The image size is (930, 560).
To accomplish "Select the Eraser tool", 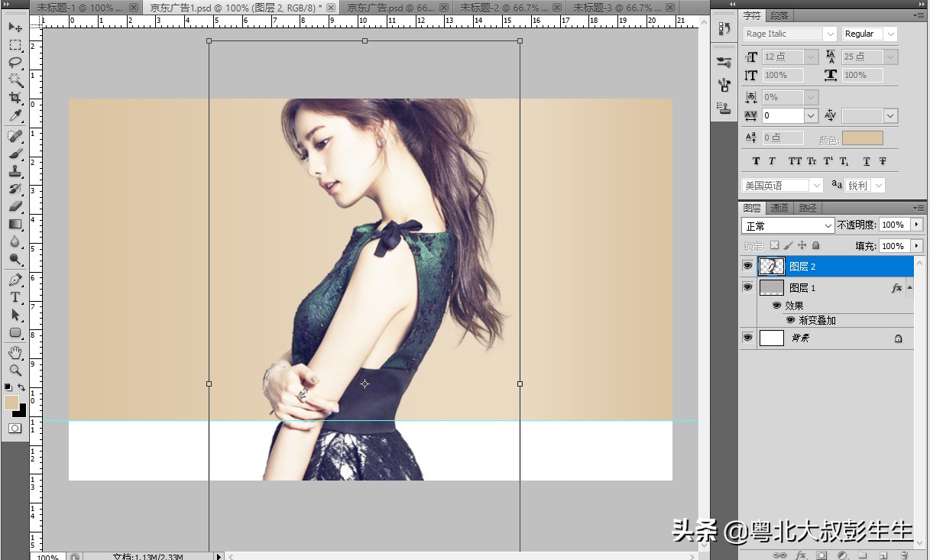I will 15,206.
